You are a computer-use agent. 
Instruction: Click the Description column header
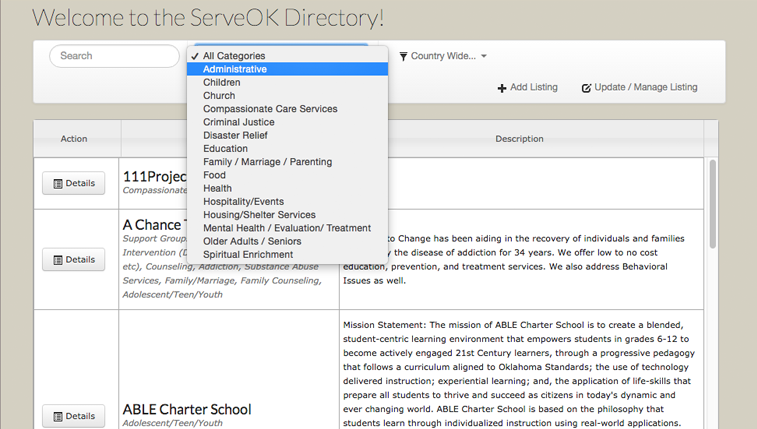(x=519, y=139)
